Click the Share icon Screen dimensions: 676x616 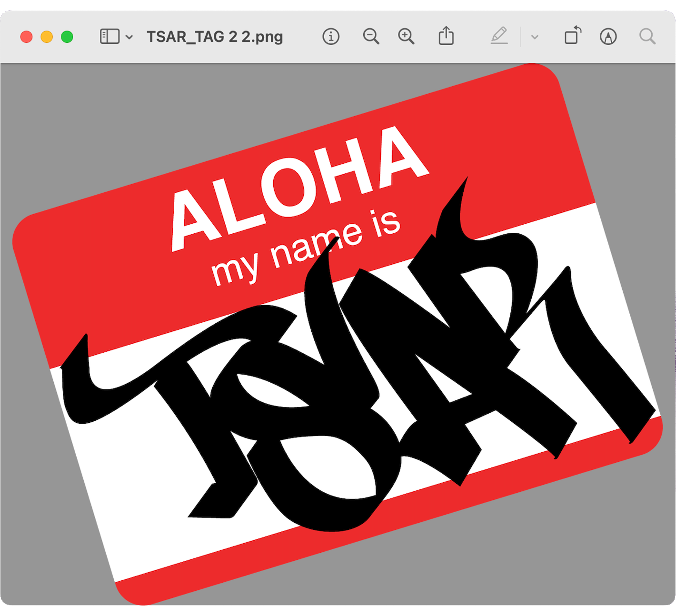446,36
